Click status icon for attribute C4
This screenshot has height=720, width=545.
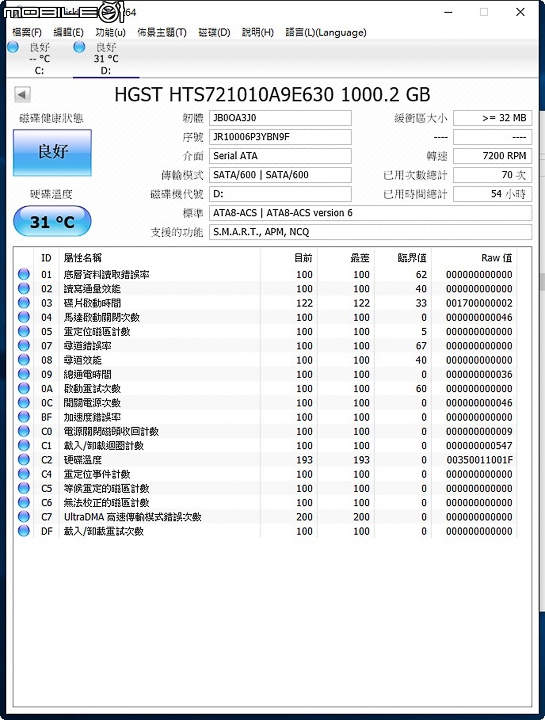(x=24, y=474)
